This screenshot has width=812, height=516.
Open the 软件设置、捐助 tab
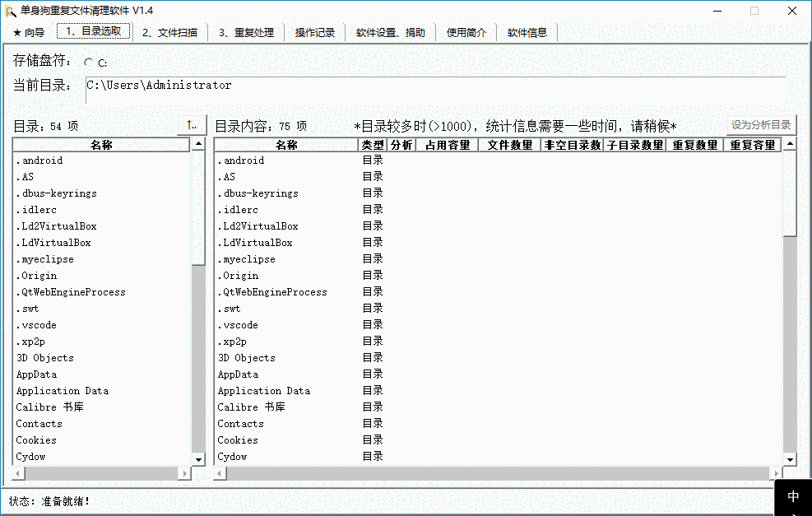391,33
